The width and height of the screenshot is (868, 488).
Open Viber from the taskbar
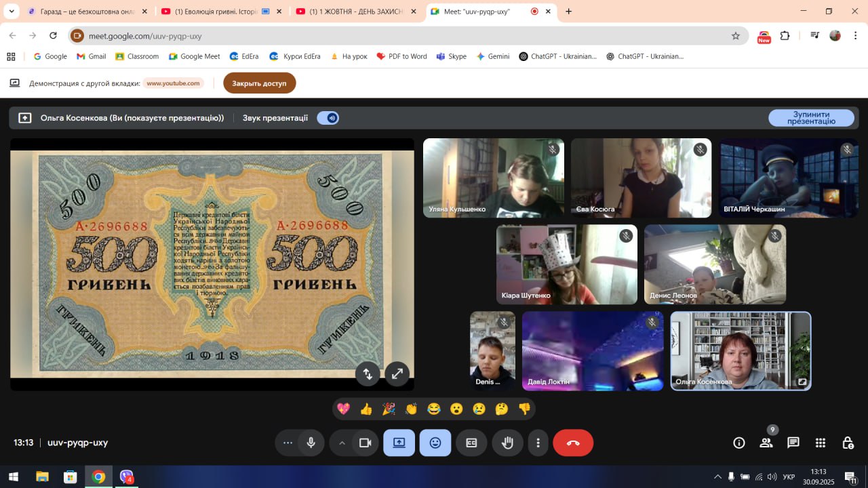point(127,476)
